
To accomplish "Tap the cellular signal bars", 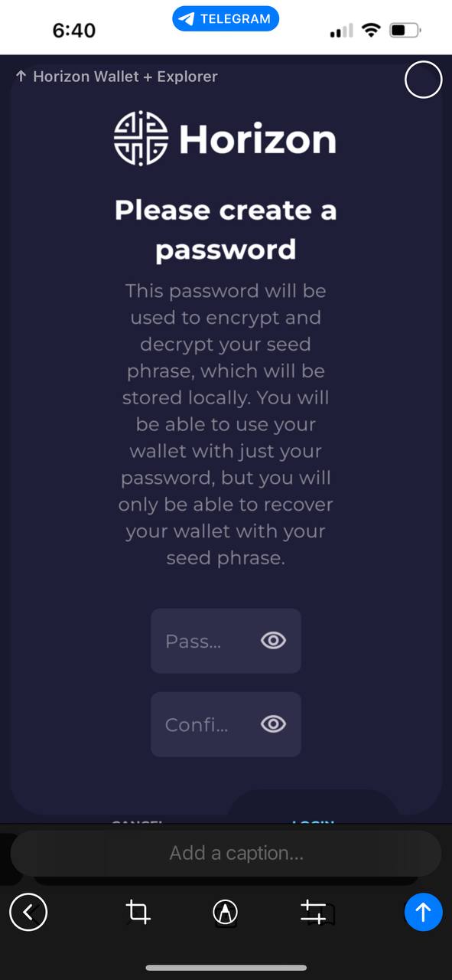I will [342, 31].
